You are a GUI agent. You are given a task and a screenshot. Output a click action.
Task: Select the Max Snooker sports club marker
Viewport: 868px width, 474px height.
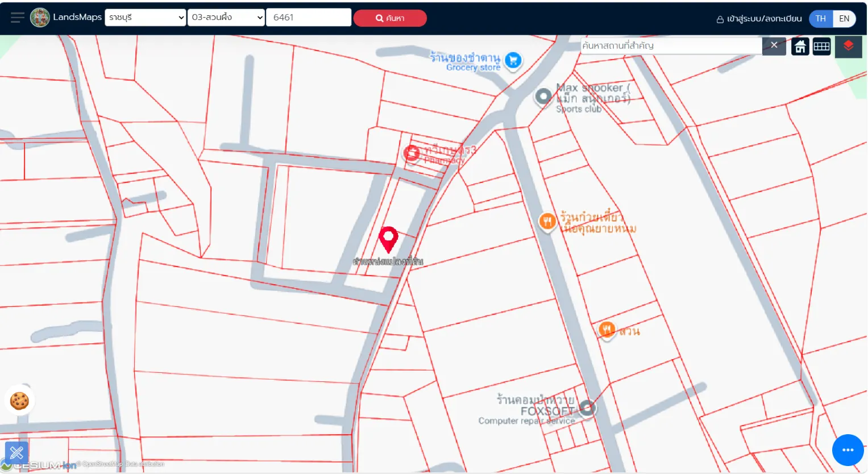pos(543,97)
